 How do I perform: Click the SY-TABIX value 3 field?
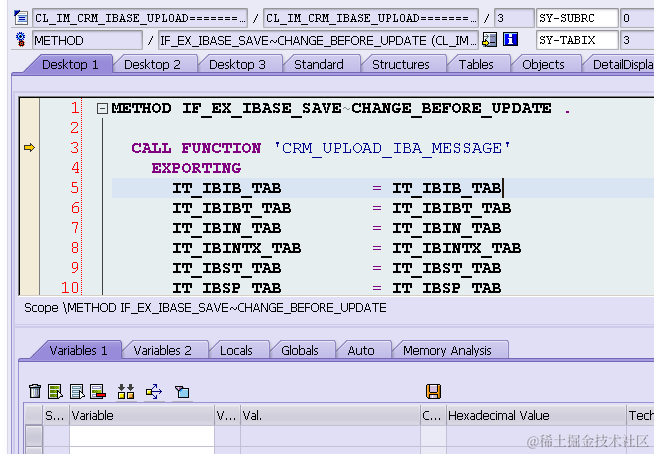[637, 40]
